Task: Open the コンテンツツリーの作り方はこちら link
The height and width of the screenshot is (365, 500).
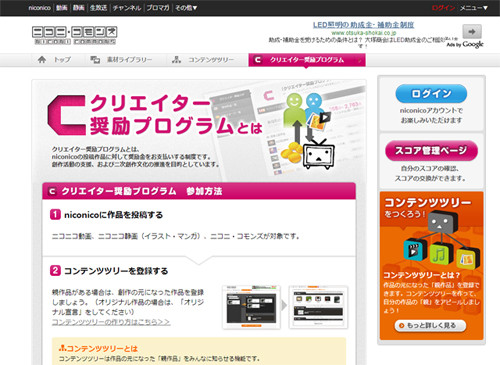Action: 111,322
